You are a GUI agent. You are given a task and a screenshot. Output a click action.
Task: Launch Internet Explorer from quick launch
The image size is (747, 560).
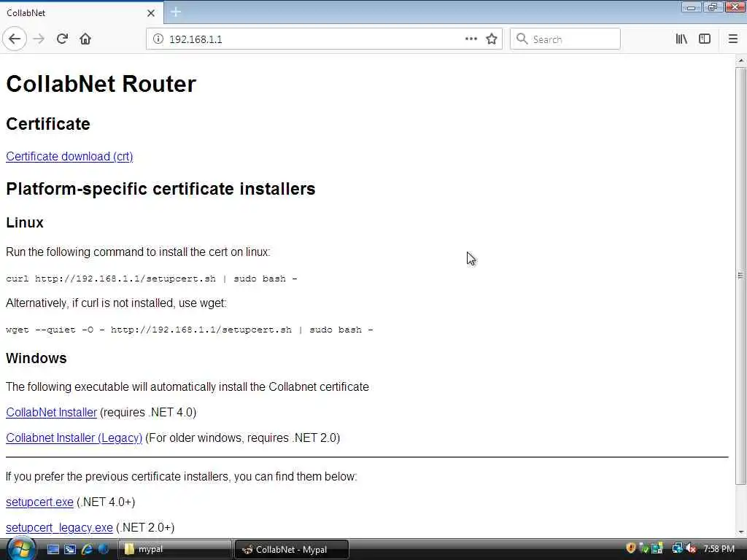pos(87,549)
